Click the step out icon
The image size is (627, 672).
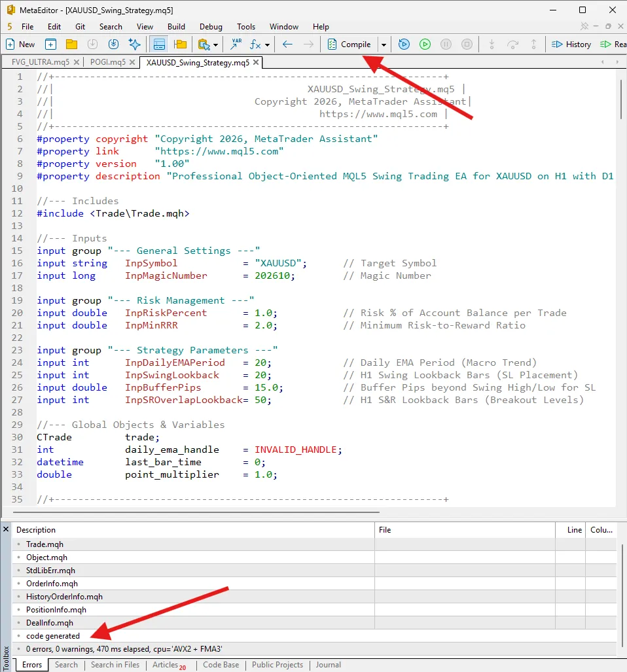pos(533,44)
